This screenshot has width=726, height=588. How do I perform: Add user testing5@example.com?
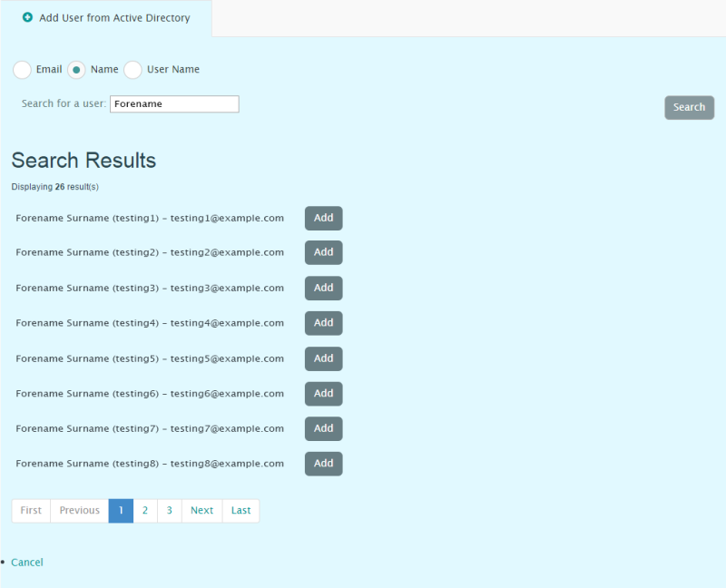323,358
